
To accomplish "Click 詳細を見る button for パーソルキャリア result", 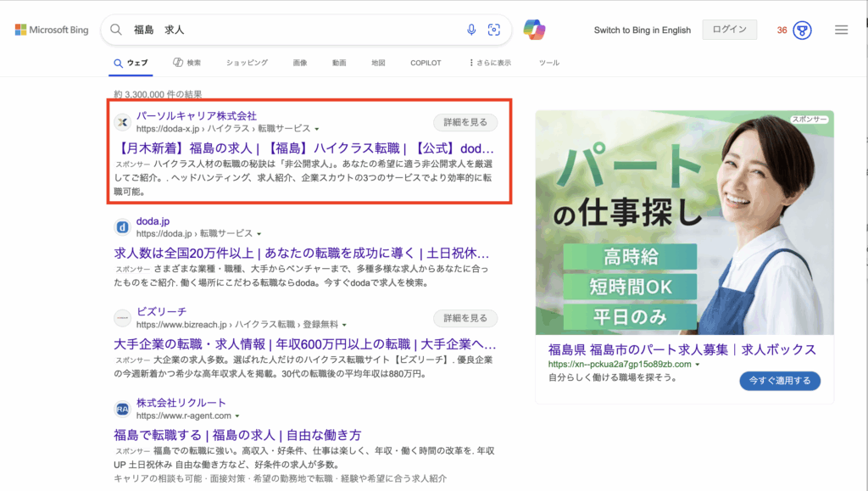I will [x=465, y=122].
